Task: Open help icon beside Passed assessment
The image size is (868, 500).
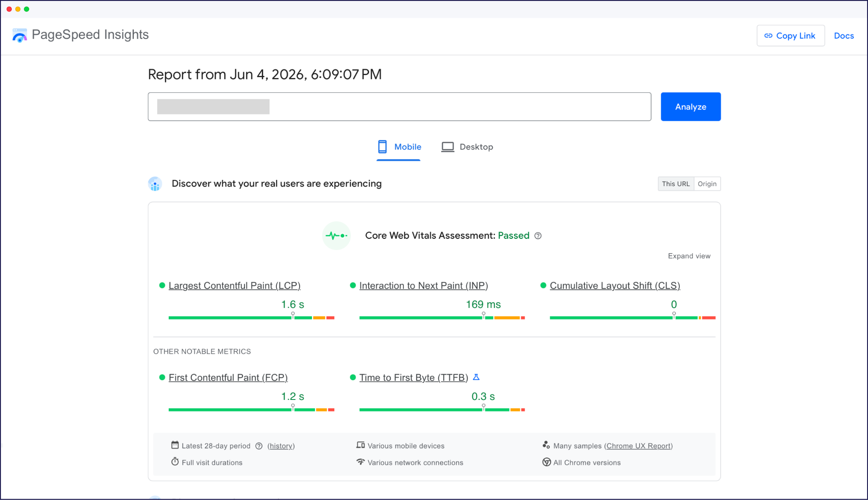Action: click(x=538, y=236)
